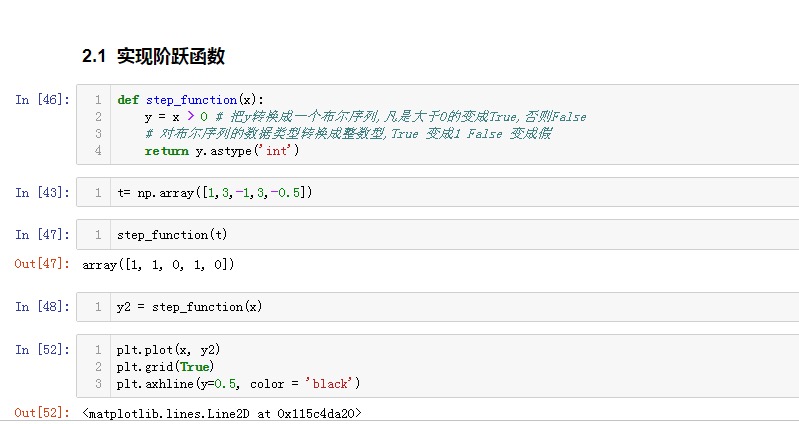The width and height of the screenshot is (799, 424).
Task: Click the heading "2.1 实现阶跃函数"
Action: tap(153, 57)
